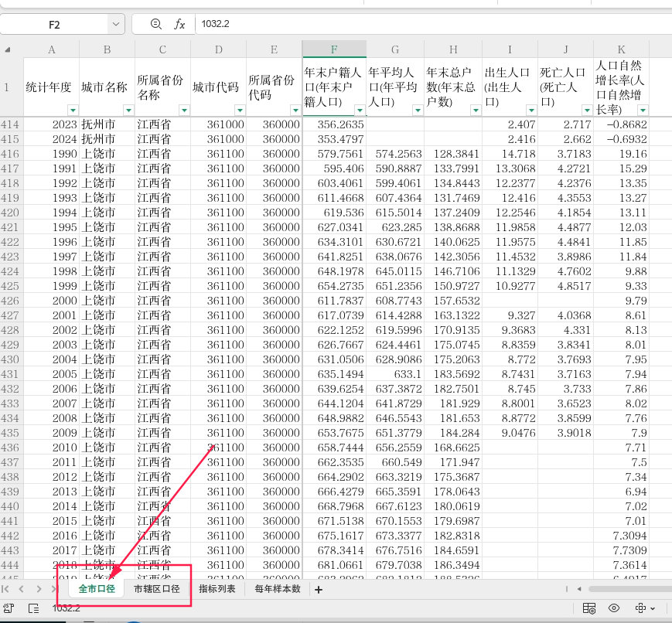Open filter dropdown for 城市名称 column

pos(128,110)
